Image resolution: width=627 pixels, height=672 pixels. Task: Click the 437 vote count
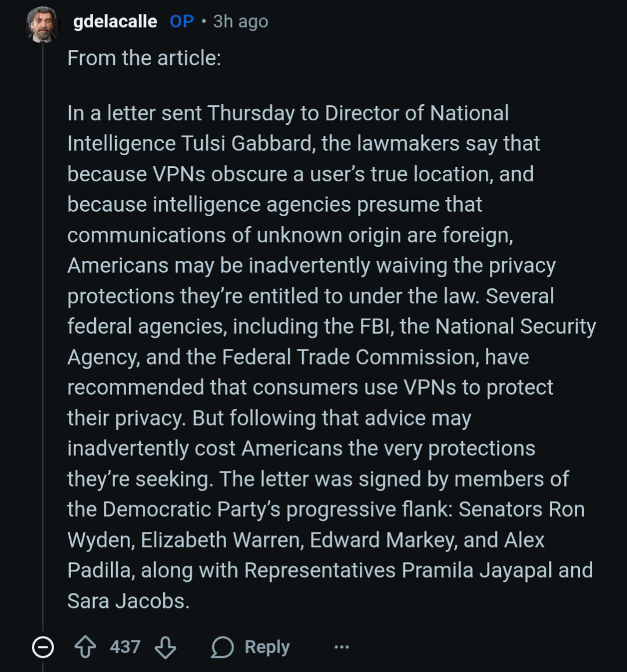(125, 647)
